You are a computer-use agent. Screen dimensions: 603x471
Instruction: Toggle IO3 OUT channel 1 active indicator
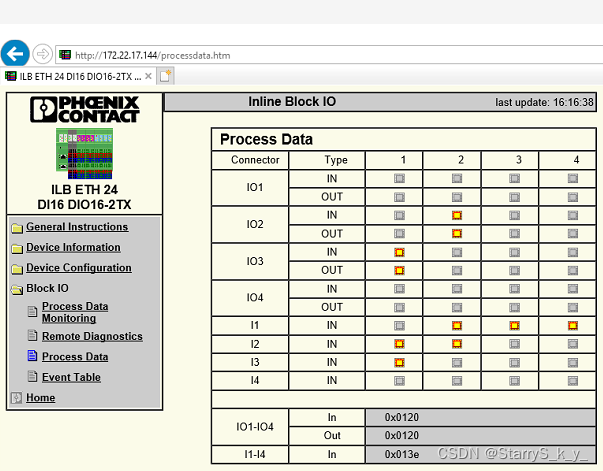[400, 270]
